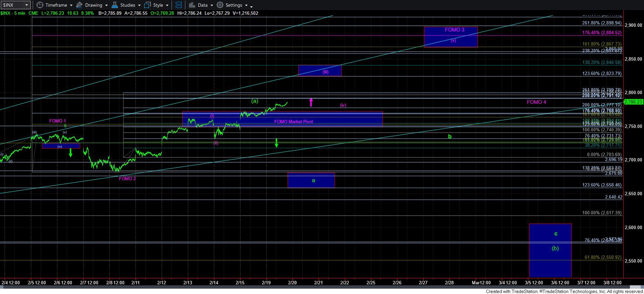Expand the Settings menu arrow
Screen dimensions: 644x294
[246, 5]
